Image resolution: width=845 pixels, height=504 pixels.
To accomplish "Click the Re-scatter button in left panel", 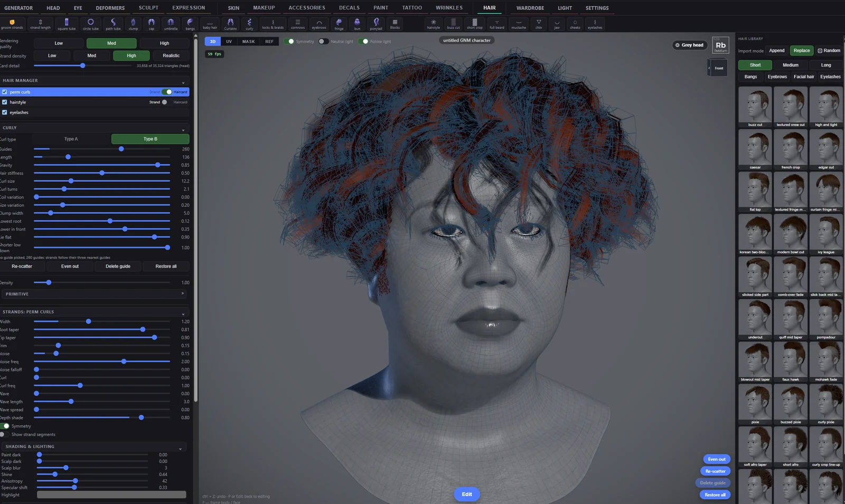I will [x=22, y=266].
